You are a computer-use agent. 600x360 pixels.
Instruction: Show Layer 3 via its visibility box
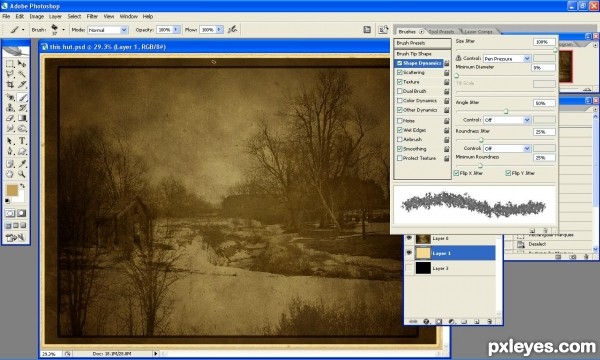(x=409, y=268)
